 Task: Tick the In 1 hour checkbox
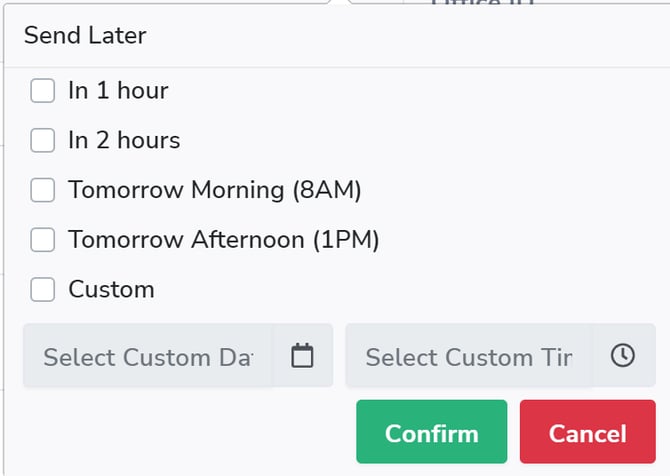(42, 91)
